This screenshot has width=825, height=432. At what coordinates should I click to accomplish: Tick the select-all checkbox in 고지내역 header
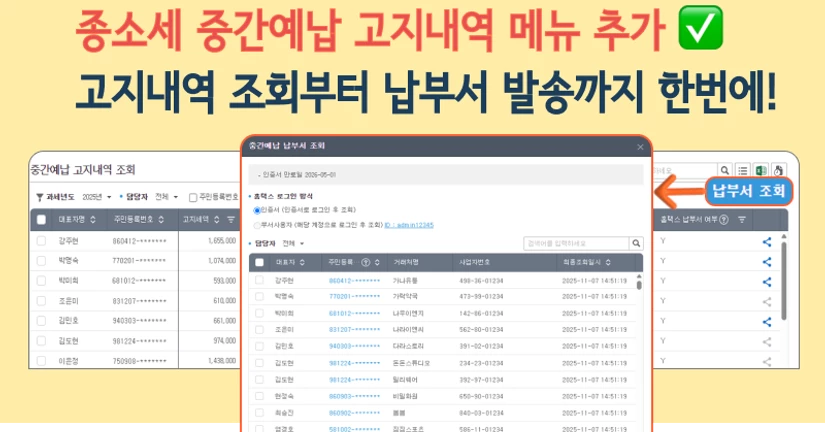pyautogui.click(x=41, y=219)
